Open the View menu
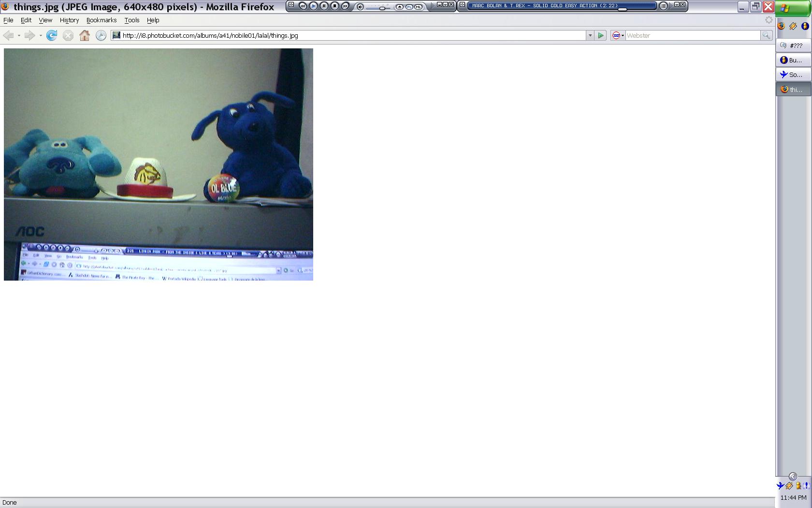The width and height of the screenshot is (812, 508). (45, 20)
